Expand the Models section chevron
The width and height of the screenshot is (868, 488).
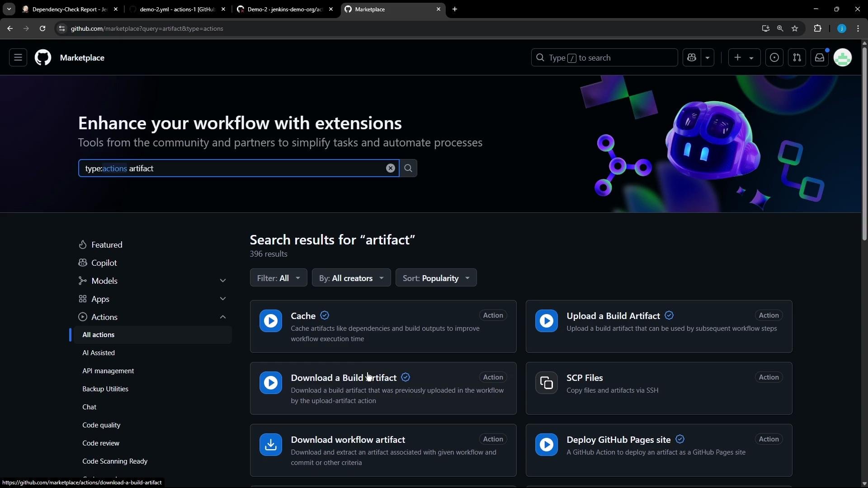click(x=223, y=281)
